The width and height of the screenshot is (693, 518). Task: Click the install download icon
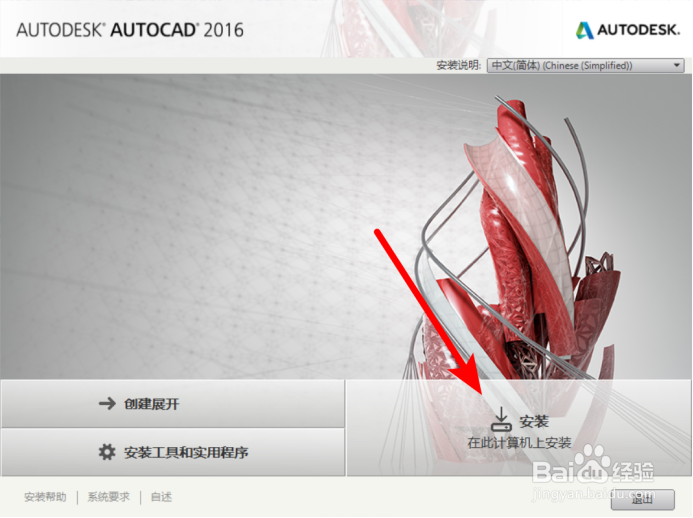[501, 419]
